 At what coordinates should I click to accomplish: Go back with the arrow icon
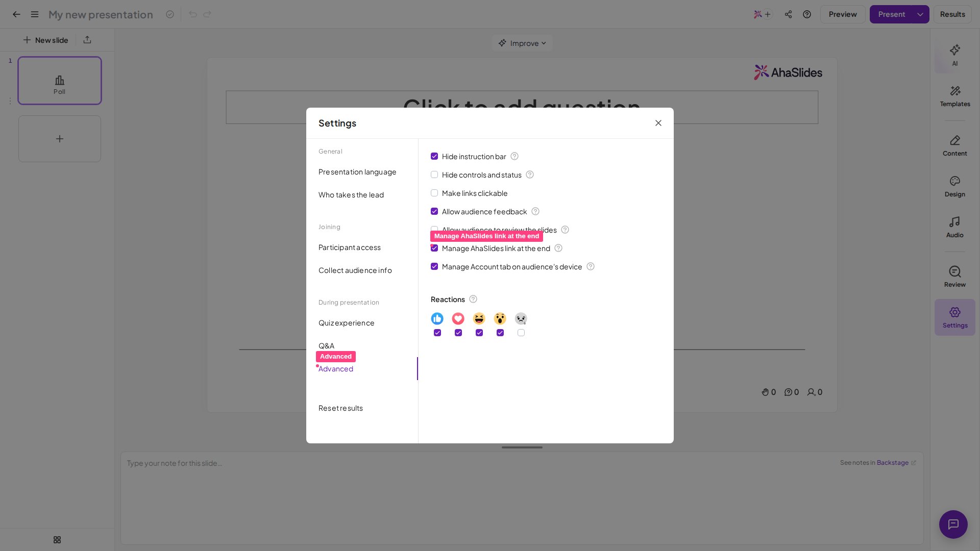tap(16, 14)
